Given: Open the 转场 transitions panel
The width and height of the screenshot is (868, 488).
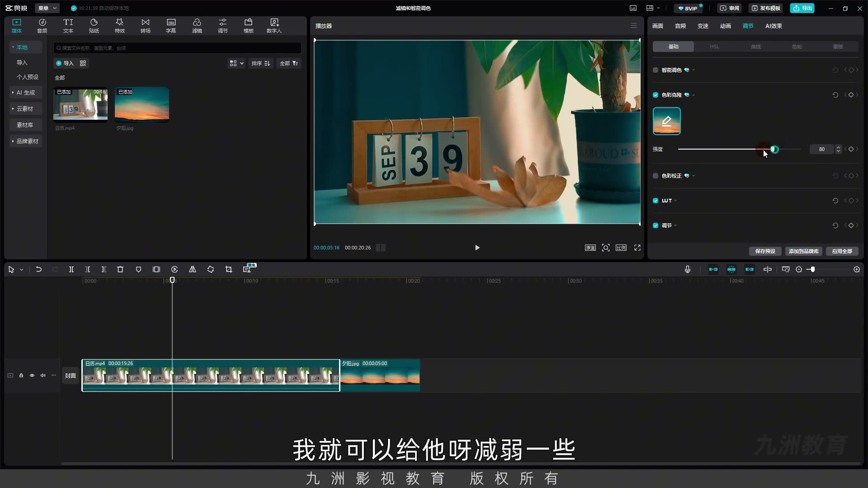Looking at the screenshot, I should coord(145,26).
